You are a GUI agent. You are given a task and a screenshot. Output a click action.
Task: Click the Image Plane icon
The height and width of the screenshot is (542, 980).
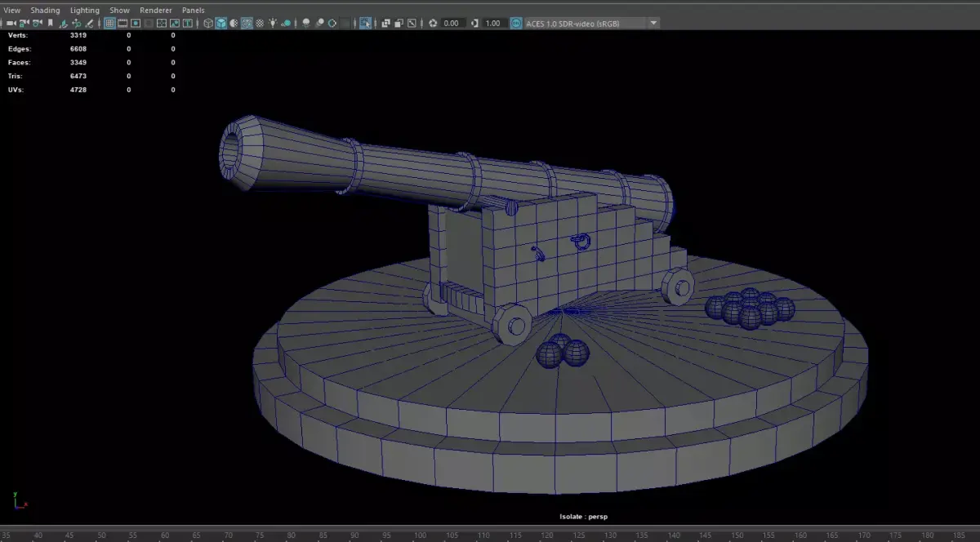coord(63,23)
